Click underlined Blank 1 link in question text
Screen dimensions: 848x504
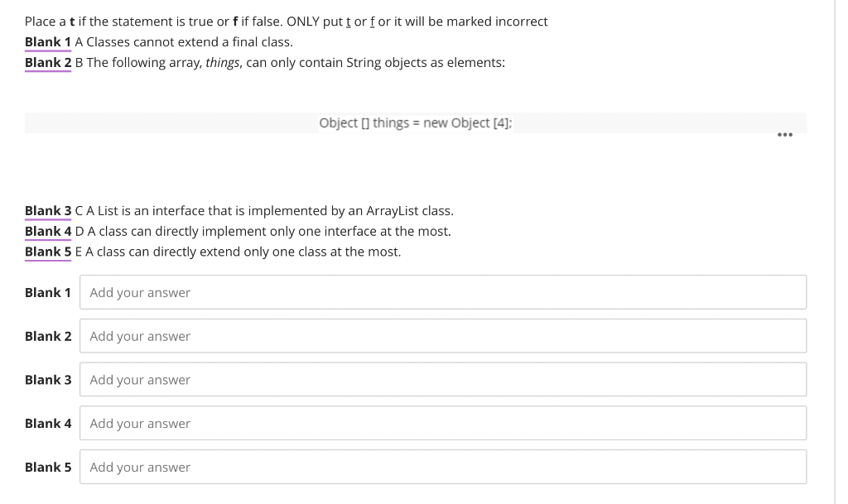point(47,42)
